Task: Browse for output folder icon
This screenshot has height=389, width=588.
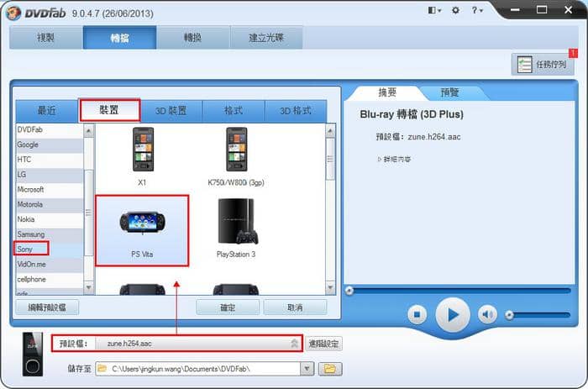Action: click(x=330, y=369)
